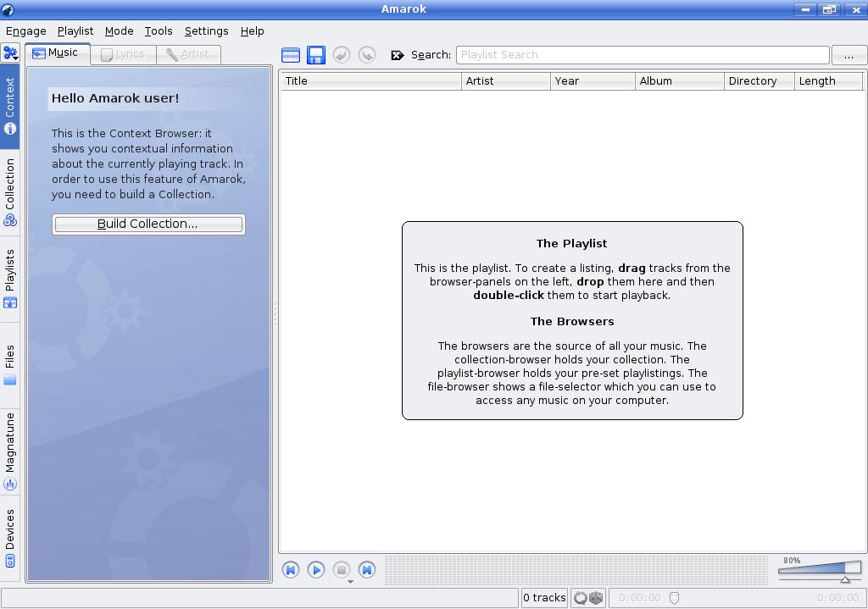Click the track position slider handle
Viewport: 868px width, 609px height.
(674, 598)
